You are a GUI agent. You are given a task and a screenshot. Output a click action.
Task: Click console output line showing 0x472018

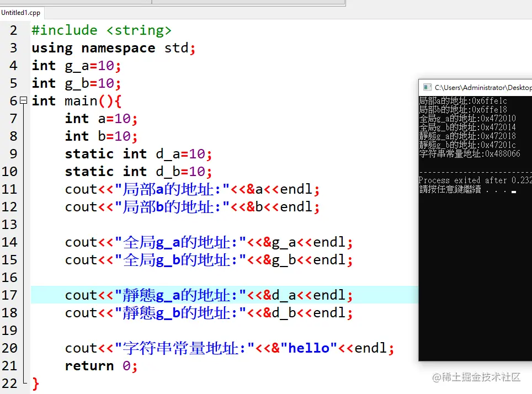tap(467, 136)
